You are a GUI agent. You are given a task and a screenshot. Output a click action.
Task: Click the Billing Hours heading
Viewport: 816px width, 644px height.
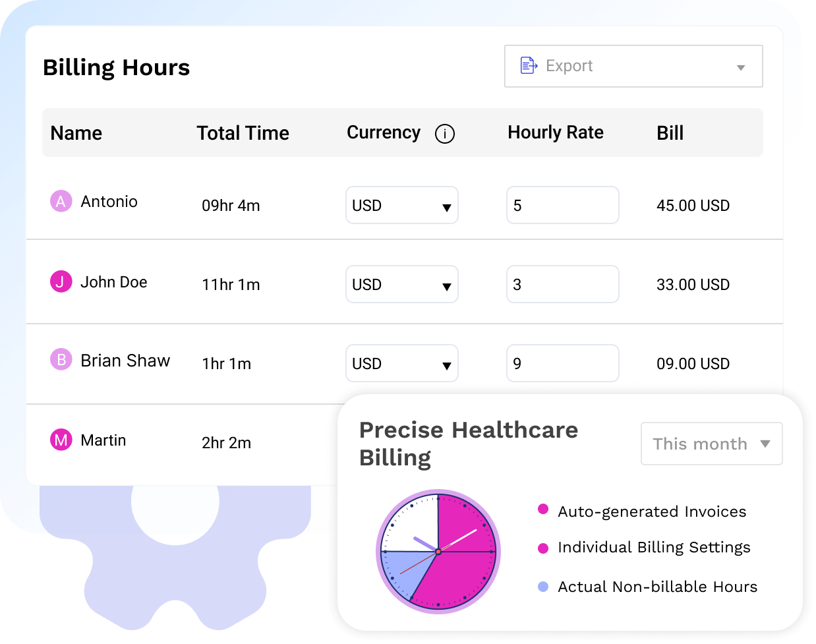point(117,68)
